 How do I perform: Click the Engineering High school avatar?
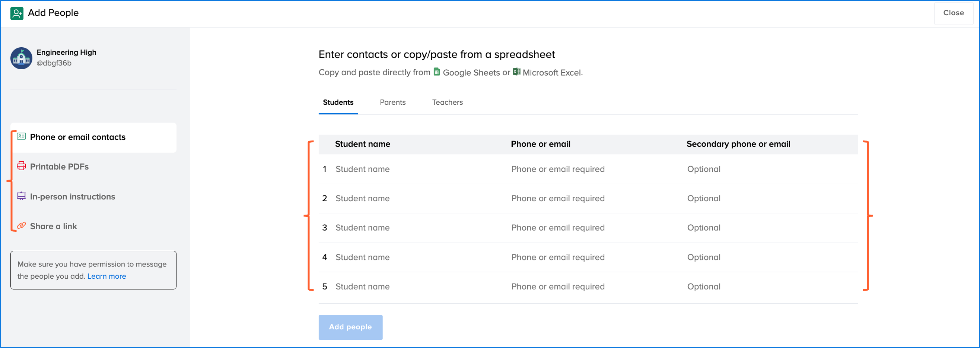[x=21, y=58]
